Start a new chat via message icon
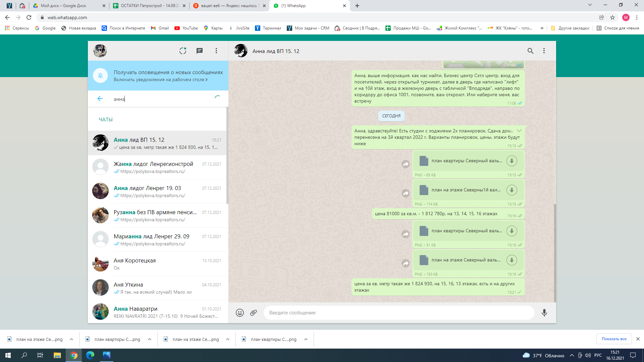Screen dimensions: 644x362 coord(200,51)
